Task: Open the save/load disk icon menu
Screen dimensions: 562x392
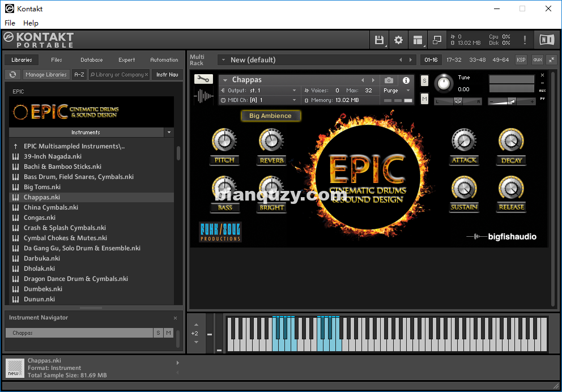Action: click(379, 40)
